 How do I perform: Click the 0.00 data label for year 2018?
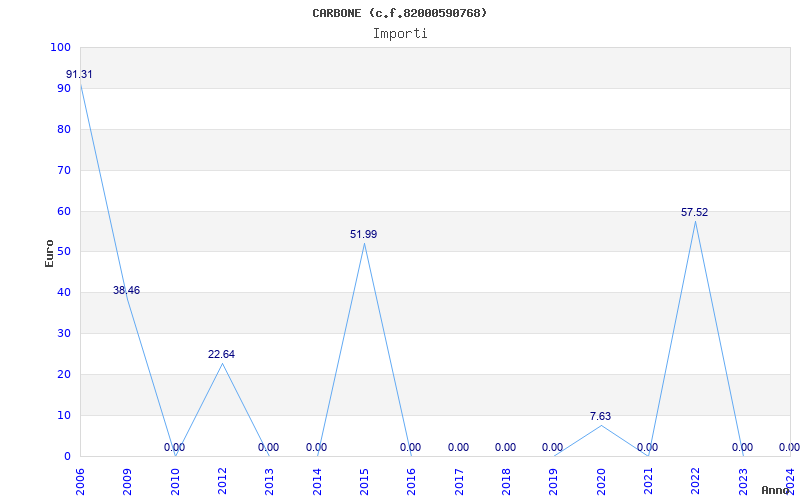click(505, 447)
